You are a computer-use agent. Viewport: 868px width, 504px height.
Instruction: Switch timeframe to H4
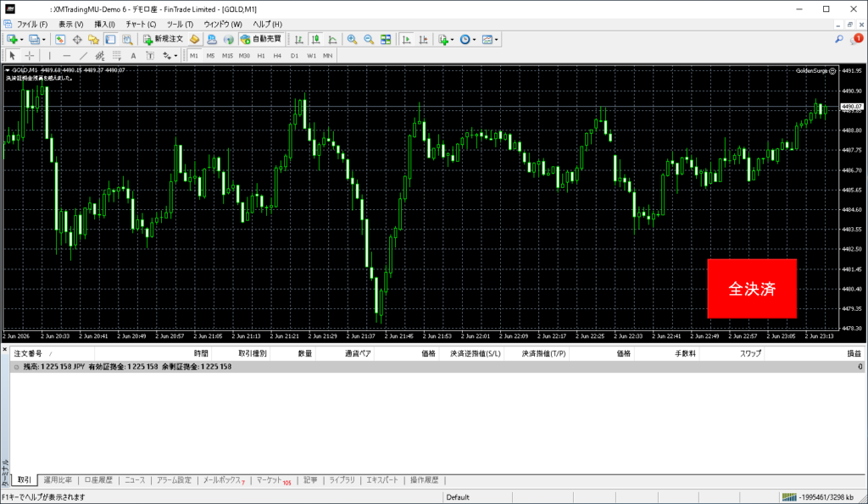277,55
